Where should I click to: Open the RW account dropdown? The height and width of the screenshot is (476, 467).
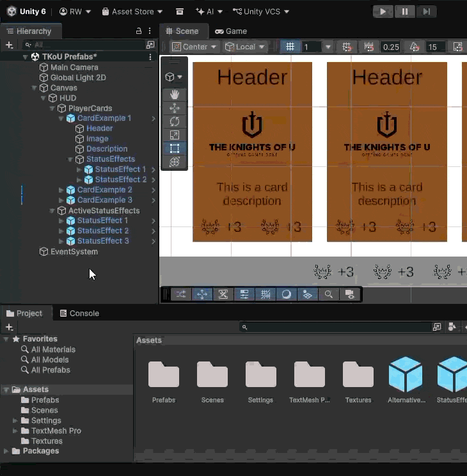[x=75, y=12]
